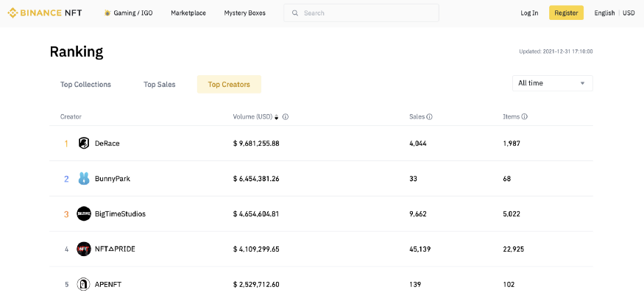Click the DeRace creator avatar icon

pyautogui.click(x=84, y=143)
